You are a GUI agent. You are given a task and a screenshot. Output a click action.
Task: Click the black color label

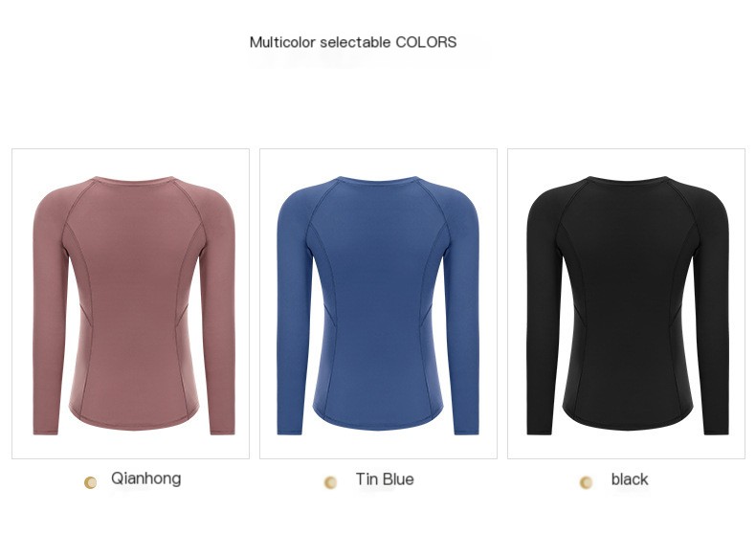point(630,479)
